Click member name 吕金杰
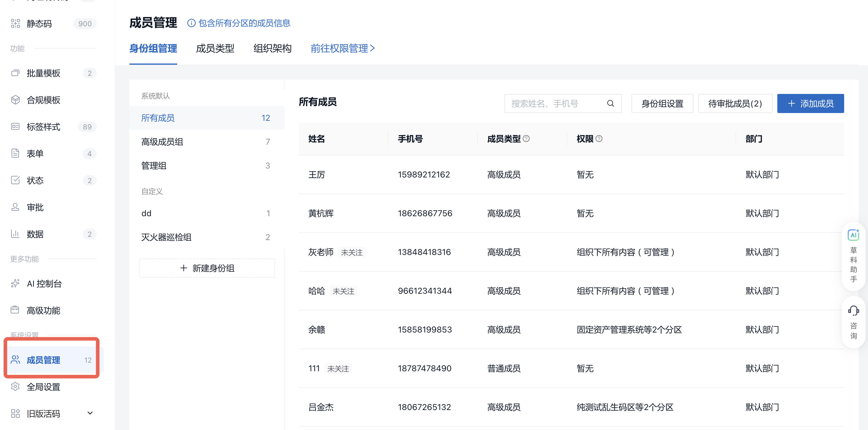This screenshot has width=868, height=430. pyautogui.click(x=321, y=407)
